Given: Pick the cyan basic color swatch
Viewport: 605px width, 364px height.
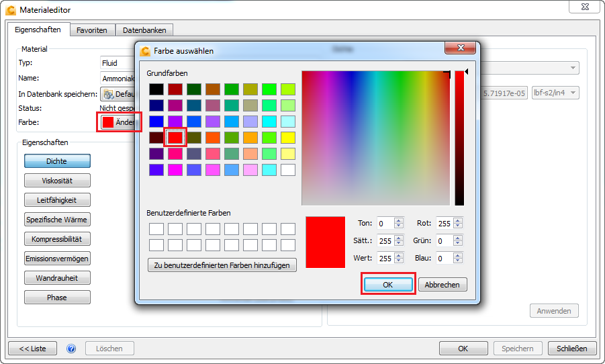Looking at the screenshot, I should (x=269, y=122).
